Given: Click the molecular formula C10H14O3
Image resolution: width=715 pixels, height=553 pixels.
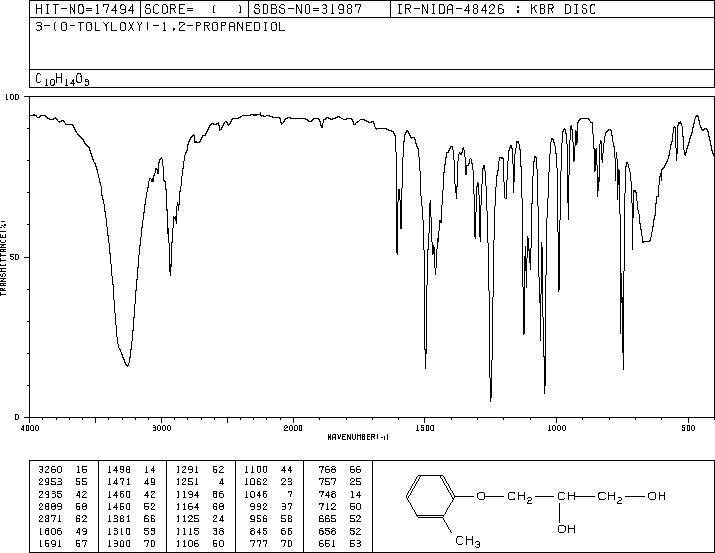Looking at the screenshot, I should 62,79.
